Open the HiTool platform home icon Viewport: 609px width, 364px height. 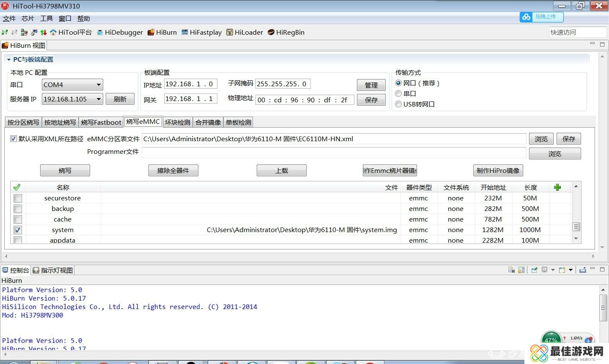pos(54,32)
